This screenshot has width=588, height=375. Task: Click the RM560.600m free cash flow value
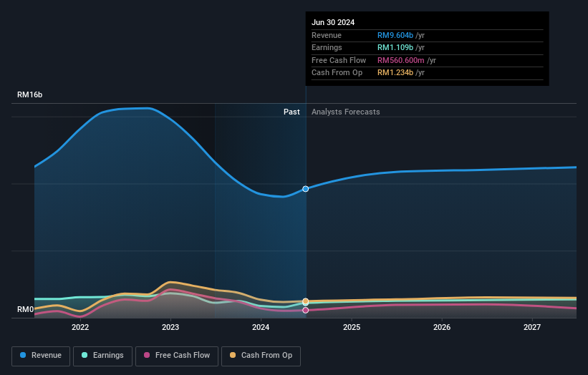401,60
